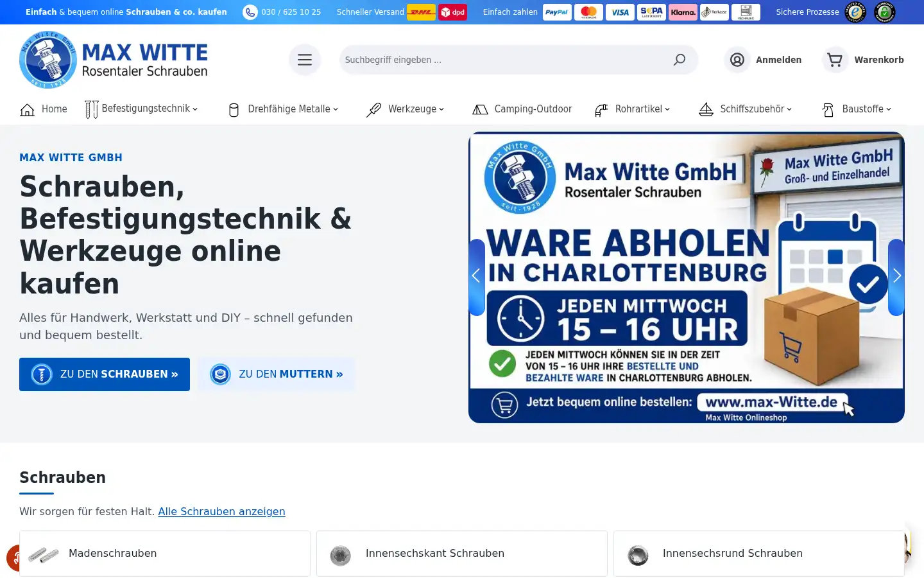Screen dimensions: 924x578
Task: Click the dpd shipping logo
Action: 452,12
